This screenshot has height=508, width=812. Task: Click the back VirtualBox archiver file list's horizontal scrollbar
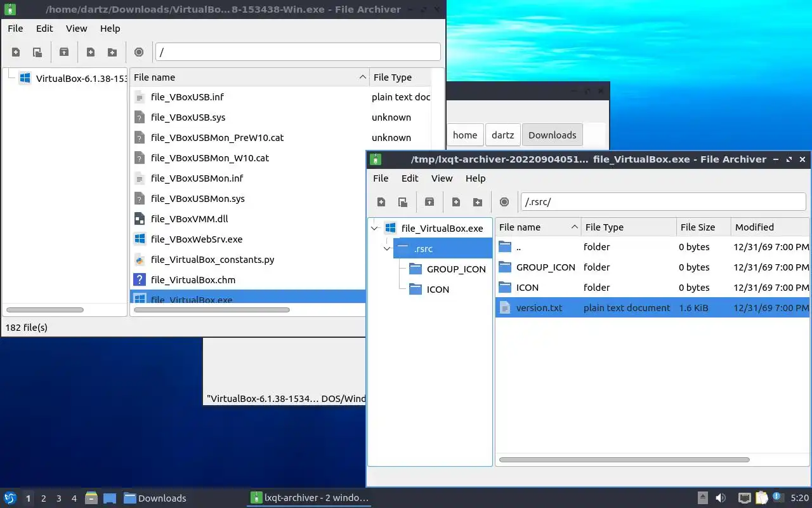point(212,310)
